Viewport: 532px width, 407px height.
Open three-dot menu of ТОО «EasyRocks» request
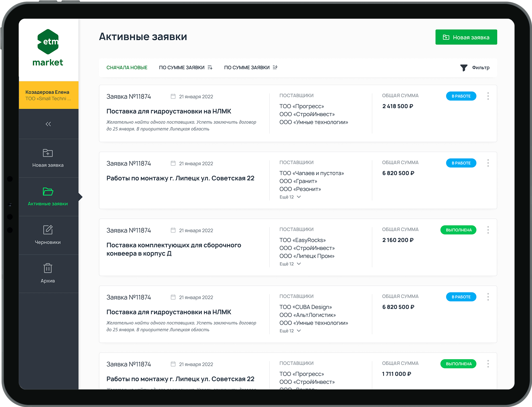click(488, 230)
